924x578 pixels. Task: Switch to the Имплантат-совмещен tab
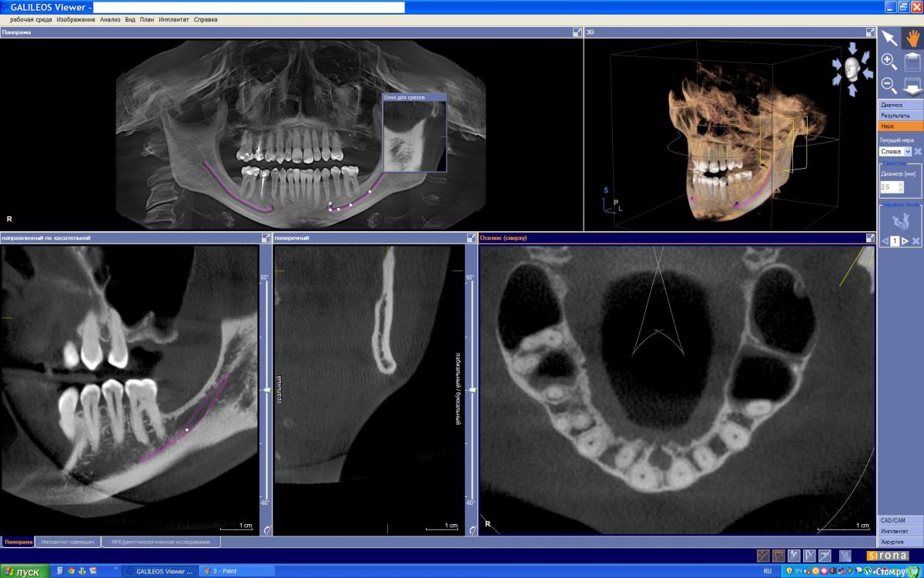click(68, 543)
